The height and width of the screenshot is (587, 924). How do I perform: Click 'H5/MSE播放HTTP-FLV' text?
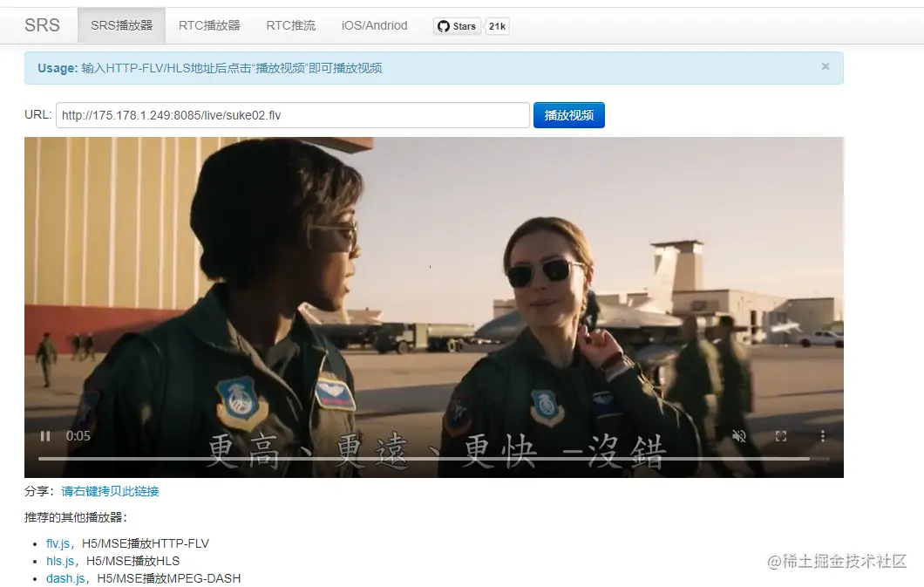click(x=145, y=543)
